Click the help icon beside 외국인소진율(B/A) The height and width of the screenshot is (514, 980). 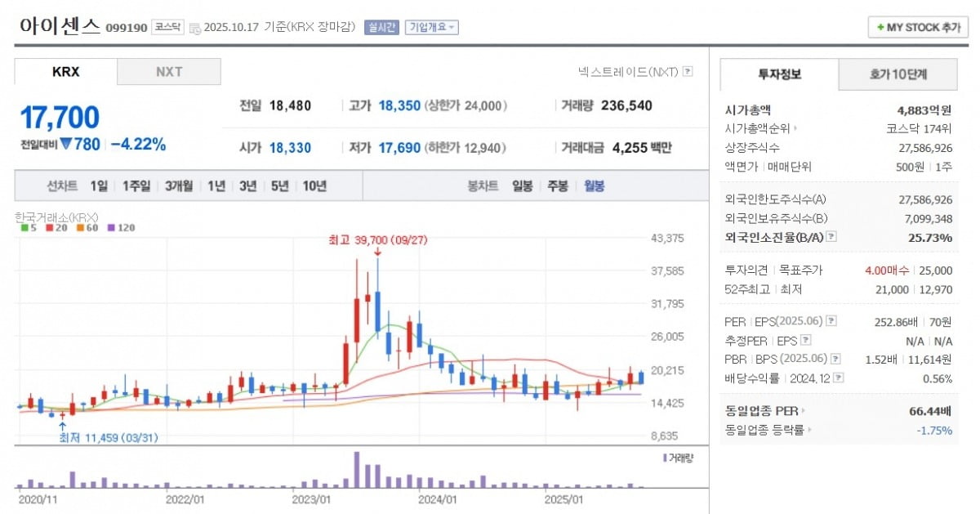coord(831,237)
